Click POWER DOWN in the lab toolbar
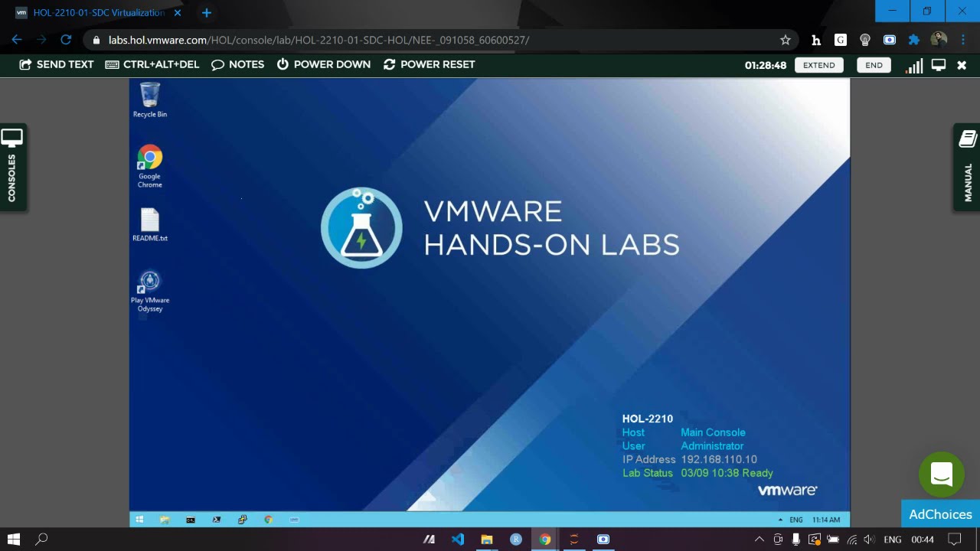The height and width of the screenshot is (551, 980). pos(324,64)
